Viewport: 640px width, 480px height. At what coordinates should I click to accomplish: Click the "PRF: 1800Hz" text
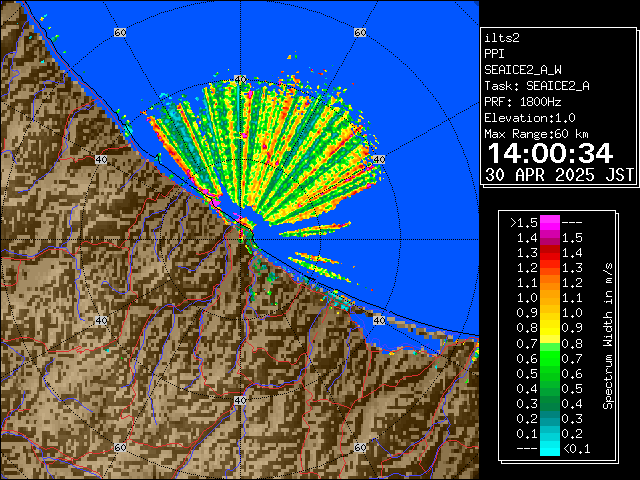click(523, 102)
